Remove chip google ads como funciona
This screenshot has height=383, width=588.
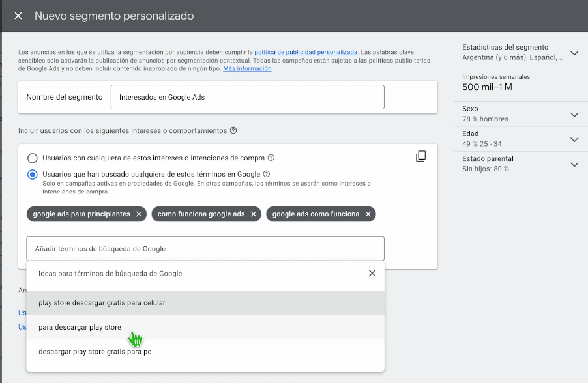tap(368, 214)
